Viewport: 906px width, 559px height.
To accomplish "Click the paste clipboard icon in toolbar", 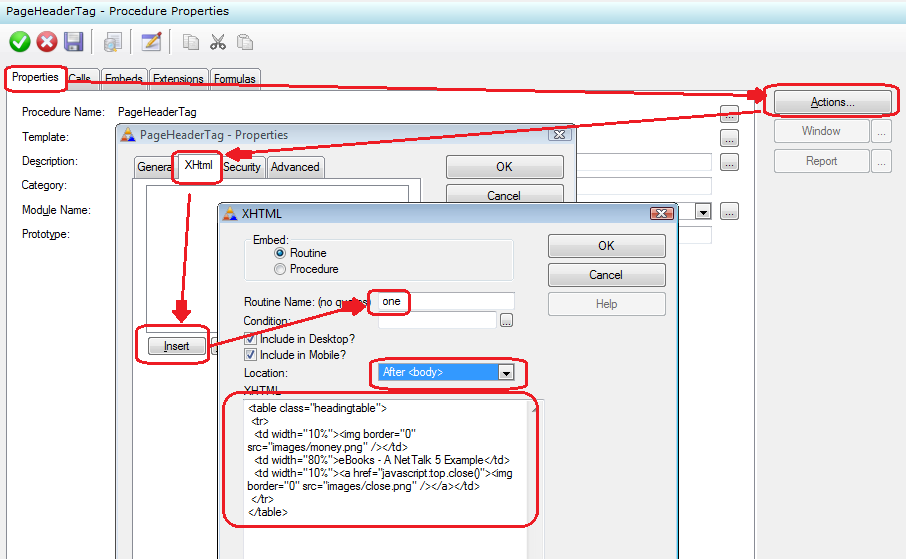I will click(244, 42).
